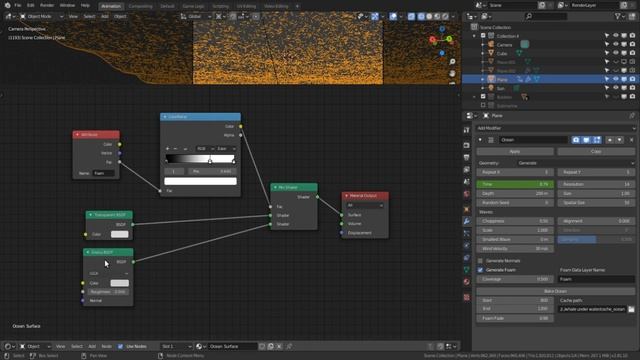Switch to the Scripting workspace tab
This screenshot has height=360, width=640.
click(x=220, y=6)
